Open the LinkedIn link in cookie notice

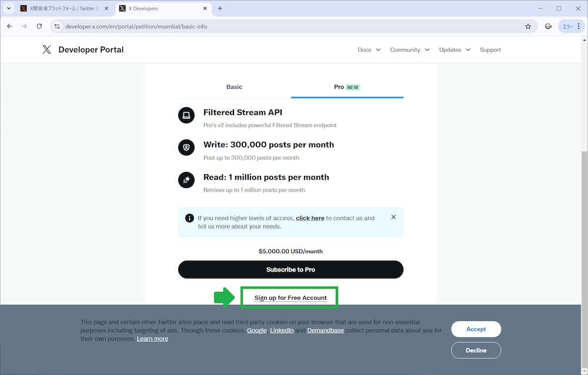(282, 330)
